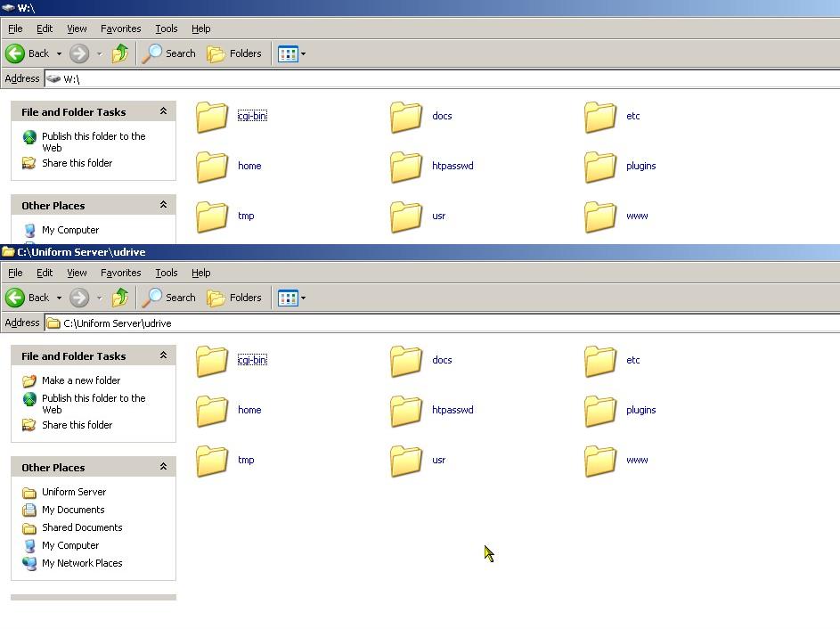
Task: Open the Favorites menu in the udrive window
Action: click(120, 273)
